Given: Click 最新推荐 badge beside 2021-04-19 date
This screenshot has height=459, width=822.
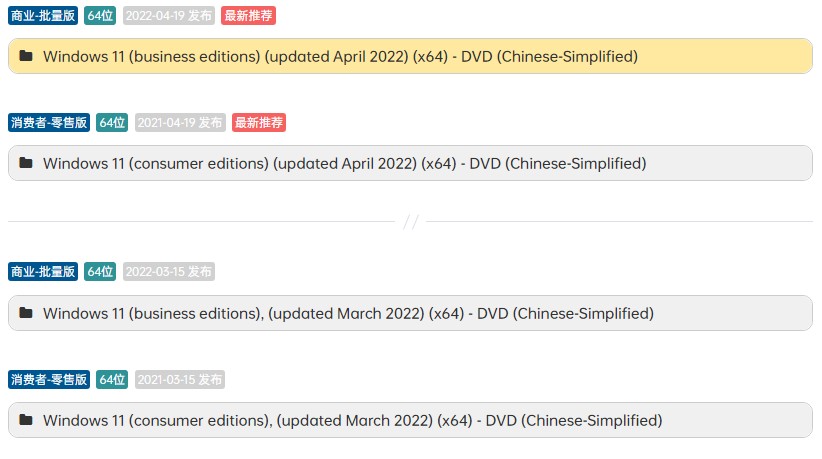Looking at the screenshot, I should [x=259, y=122].
